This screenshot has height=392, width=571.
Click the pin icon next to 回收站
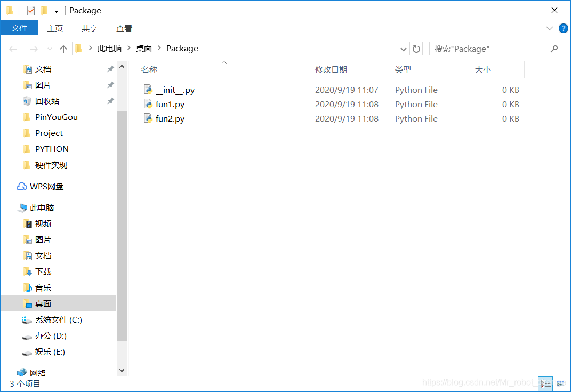point(110,101)
